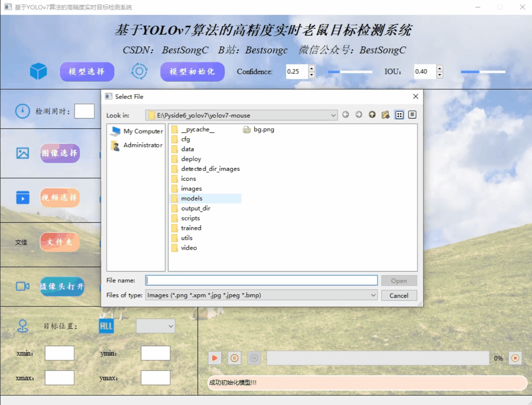
Task: Select the deploy folder
Action: point(186,159)
